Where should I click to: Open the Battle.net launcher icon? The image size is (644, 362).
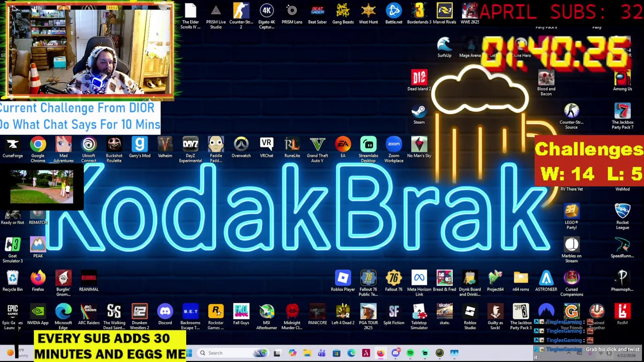pyautogui.click(x=393, y=14)
